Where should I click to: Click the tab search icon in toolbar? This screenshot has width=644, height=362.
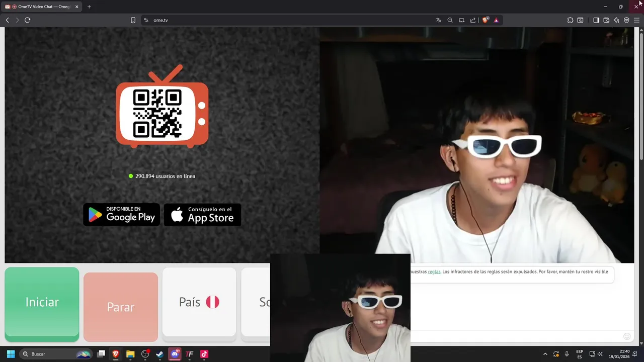(x=580, y=20)
